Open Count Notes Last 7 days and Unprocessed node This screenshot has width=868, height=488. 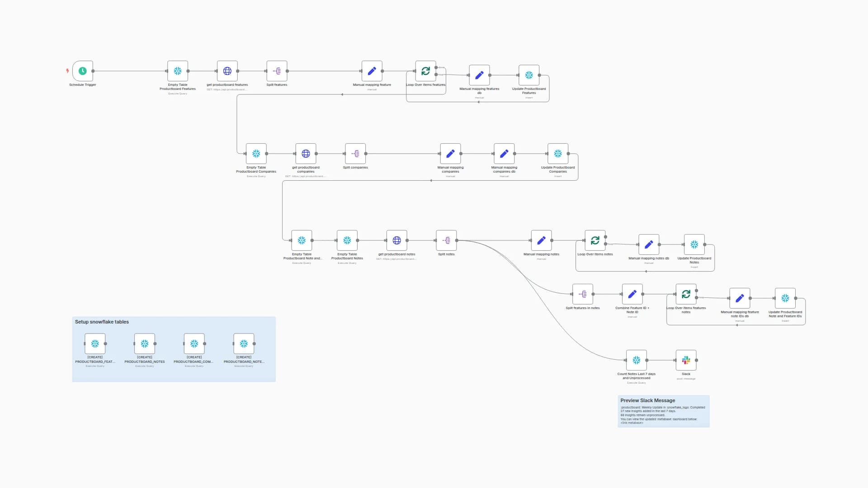[x=637, y=360]
